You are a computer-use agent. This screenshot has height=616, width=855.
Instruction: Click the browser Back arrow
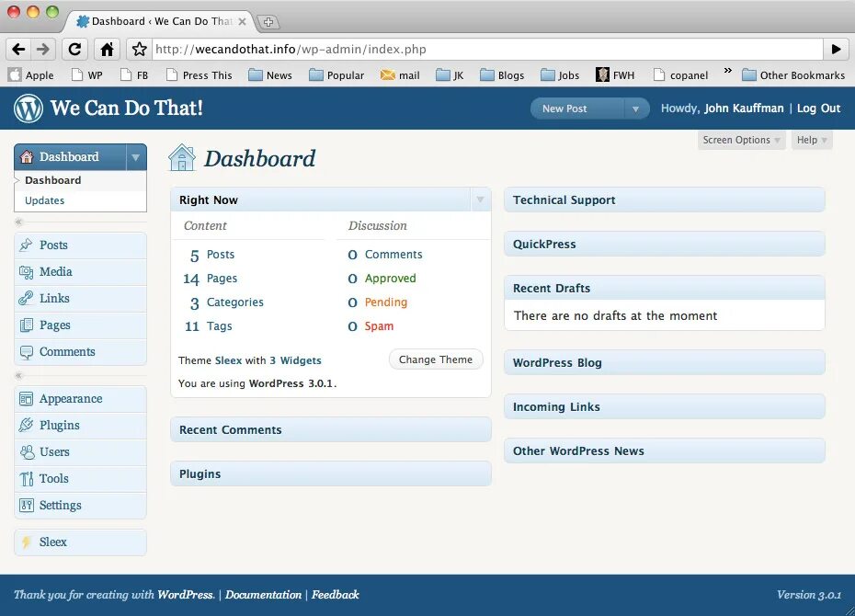pyautogui.click(x=18, y=50)
